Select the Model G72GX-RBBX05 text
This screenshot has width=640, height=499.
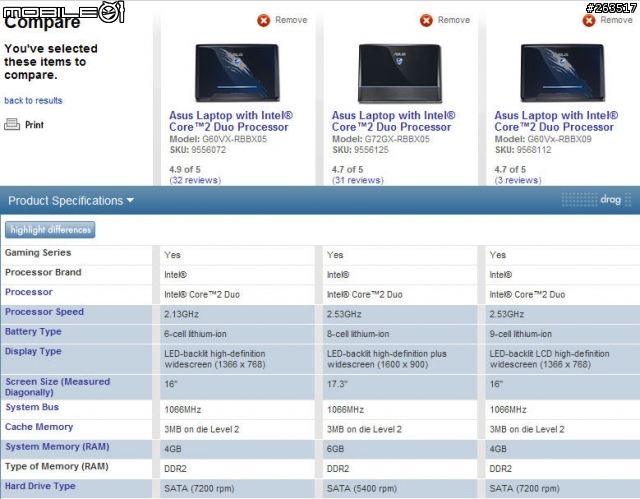coord(380,139)
